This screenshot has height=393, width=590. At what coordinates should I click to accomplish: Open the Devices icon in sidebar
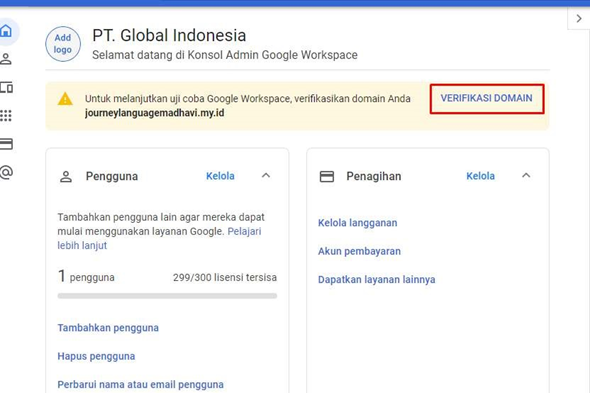coord(6,87)
